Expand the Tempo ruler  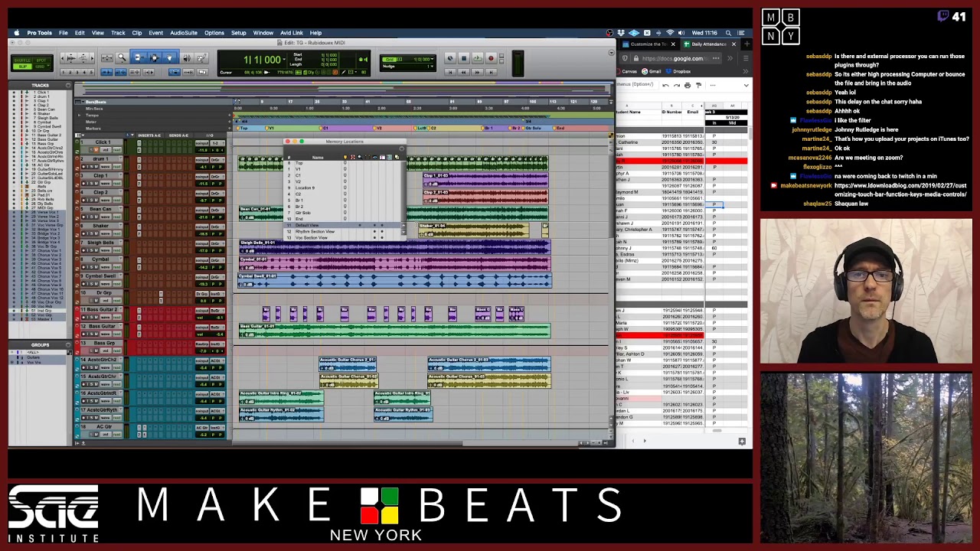click(80, 115)
